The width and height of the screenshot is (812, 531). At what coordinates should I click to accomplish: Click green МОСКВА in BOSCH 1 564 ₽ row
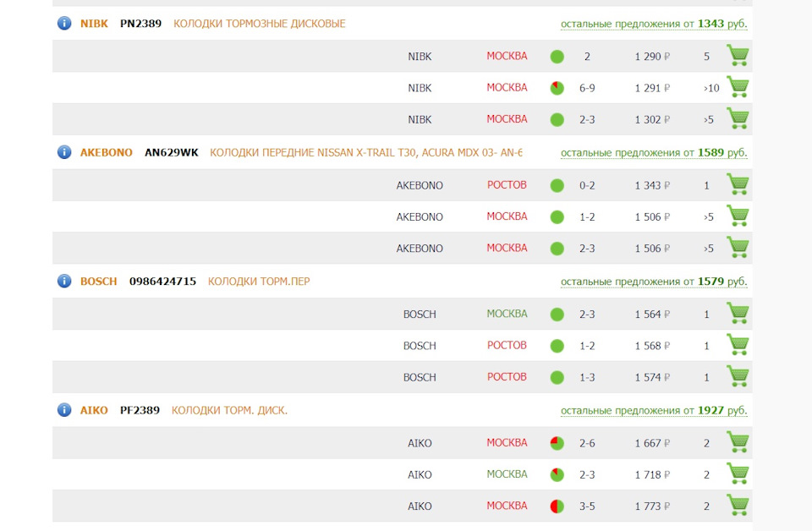tap(507, 314)
